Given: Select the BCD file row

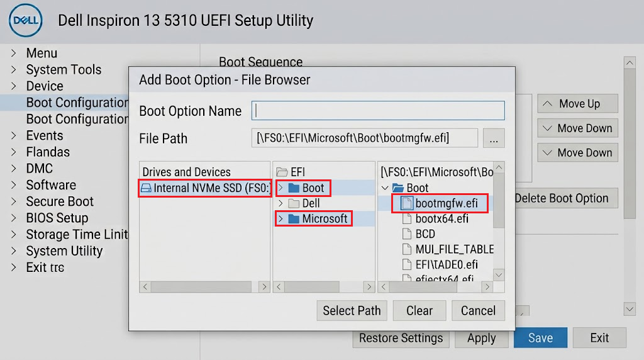Looking at the screenshot, I should point(435,234).
